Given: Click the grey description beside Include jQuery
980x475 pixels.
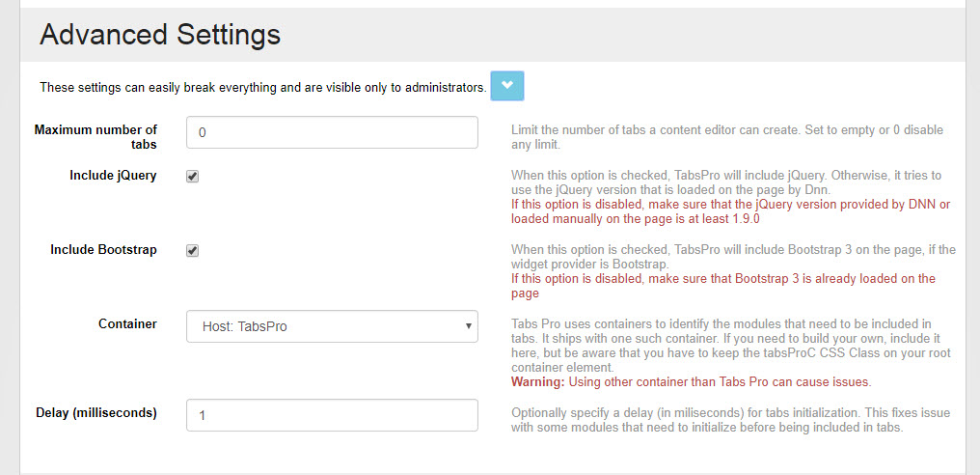Looking at the screenshot, I should [x=725, y=182].
